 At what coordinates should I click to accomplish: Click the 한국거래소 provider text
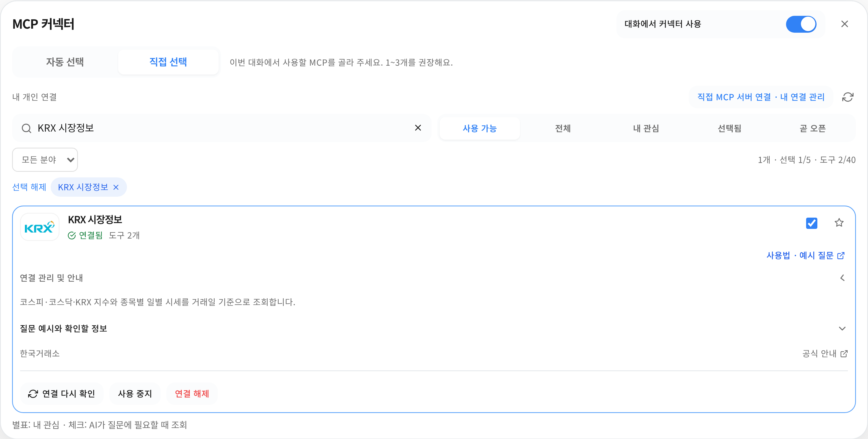coord(40,353)
